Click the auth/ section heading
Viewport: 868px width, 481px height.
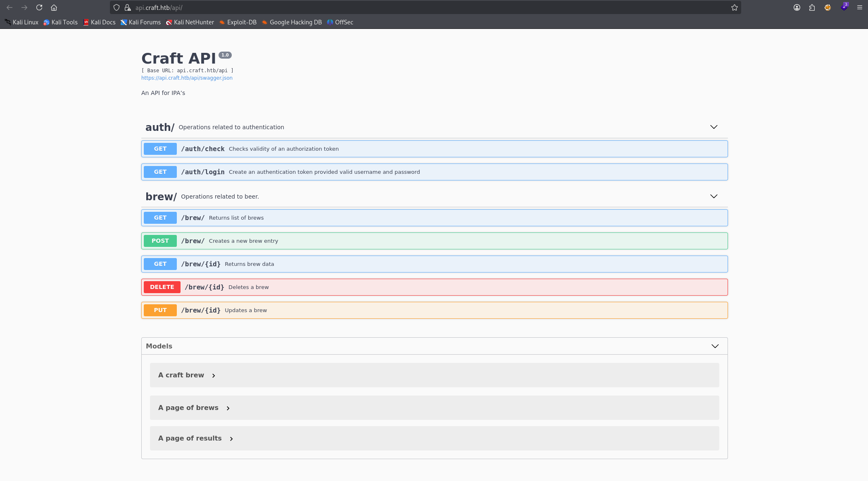(x=160, y=127)
